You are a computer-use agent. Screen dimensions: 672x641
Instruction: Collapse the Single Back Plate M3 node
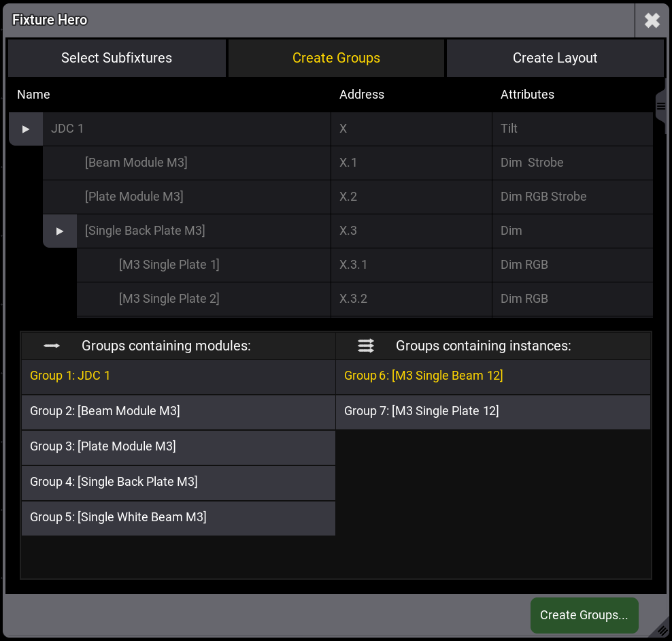click(x=60, y=231)
